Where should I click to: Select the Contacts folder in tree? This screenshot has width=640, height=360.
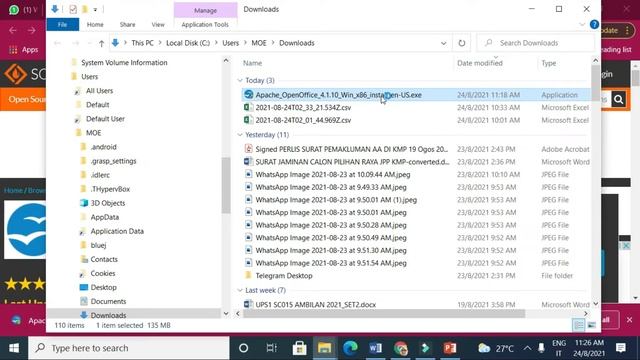coord(104,259)
